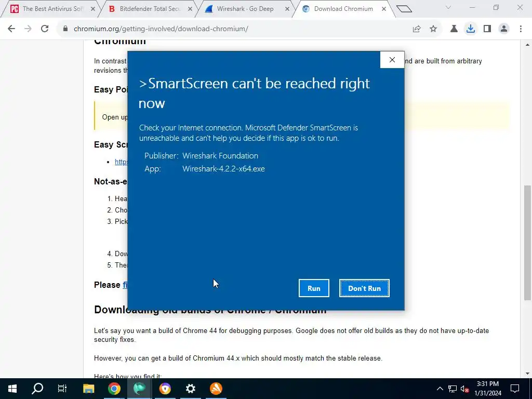Go back to previous page
532x399 pixels.
point(11,29)
